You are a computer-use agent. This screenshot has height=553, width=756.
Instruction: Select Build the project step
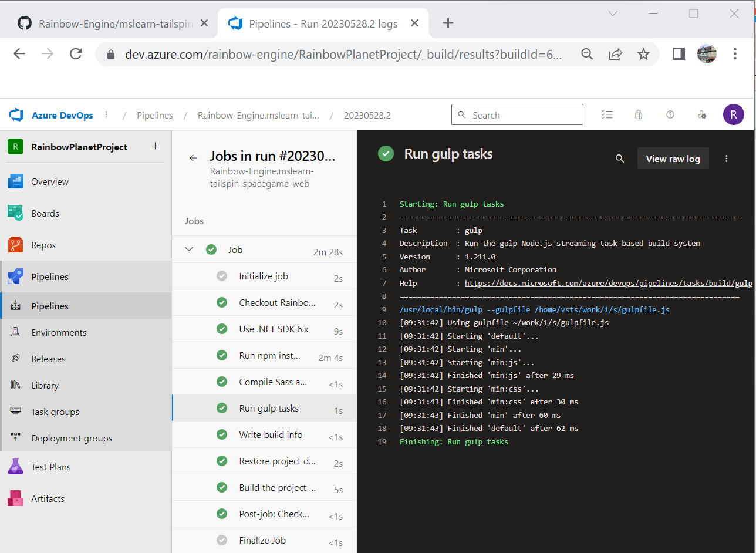(x=264, y=487)
